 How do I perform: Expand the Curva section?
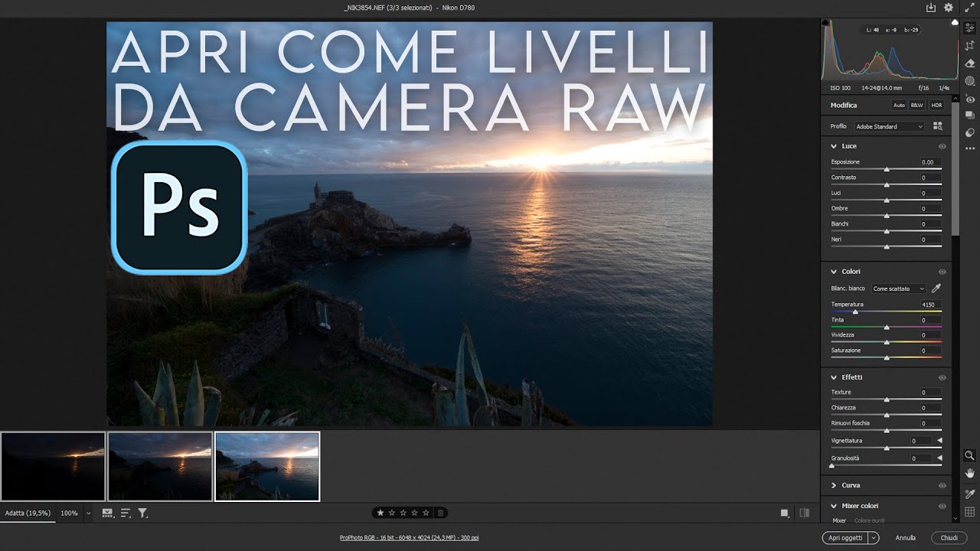833,485
